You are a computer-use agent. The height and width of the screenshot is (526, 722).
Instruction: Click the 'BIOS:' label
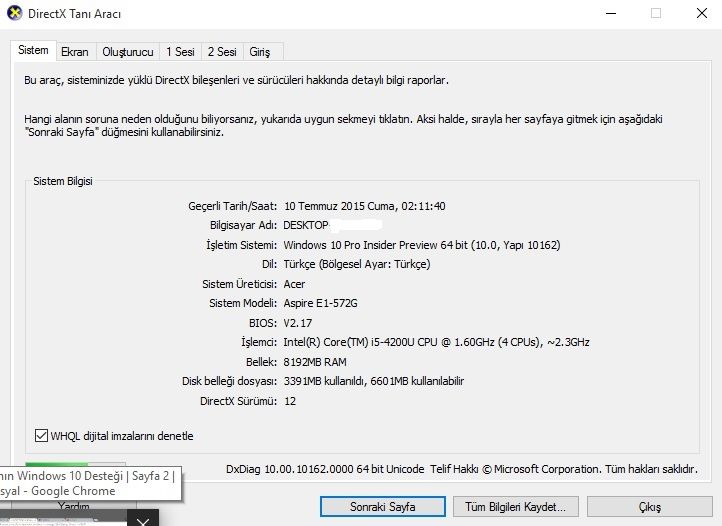pyautogui.click(x=263, y=323)
